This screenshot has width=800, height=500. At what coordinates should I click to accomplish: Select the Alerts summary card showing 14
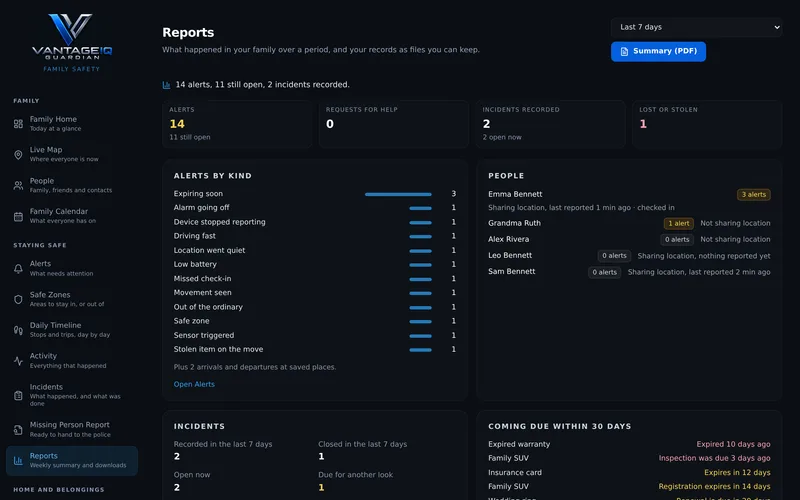(237, 124)
